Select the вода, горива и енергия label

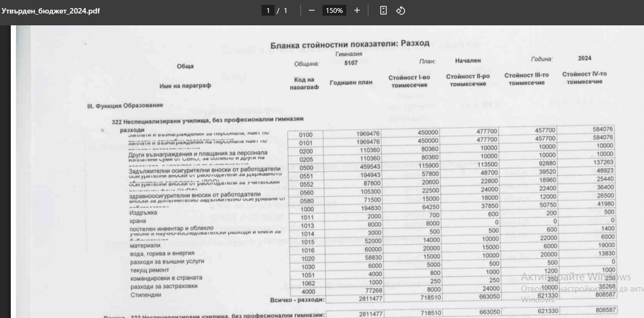tap(162, 253)
